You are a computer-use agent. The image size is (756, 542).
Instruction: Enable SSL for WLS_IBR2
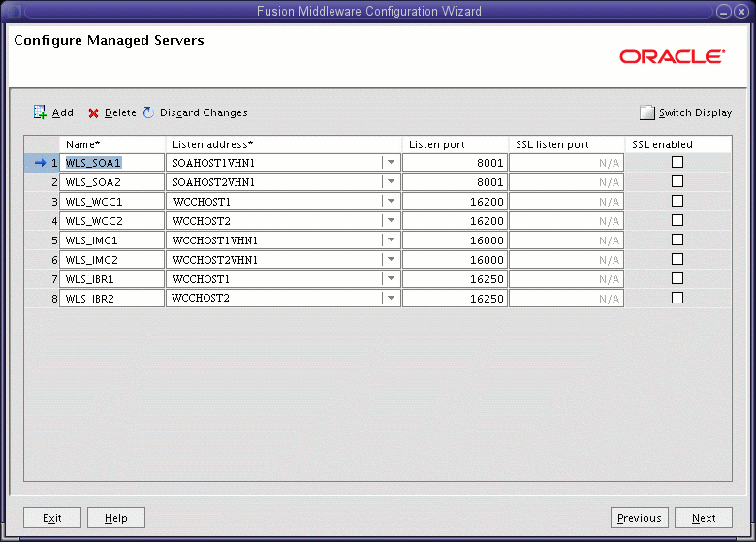[x=677, y=298]
